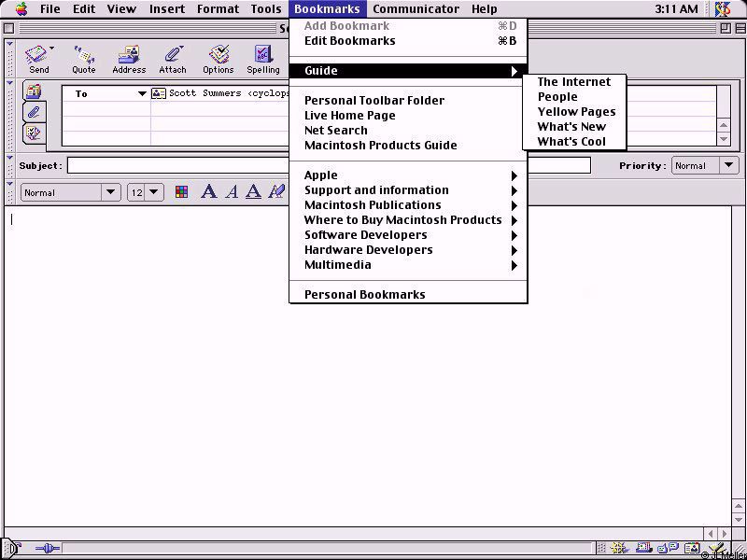Viewport: 747px width, 560px height.
Task: Open Address Book icon in component bar
Action: [x=692, y=549]
